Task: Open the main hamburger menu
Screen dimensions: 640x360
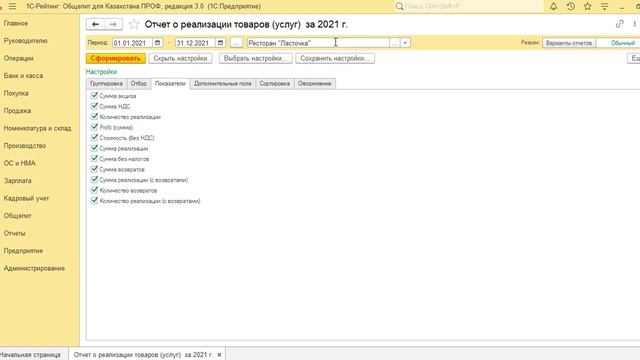Action: pos(12,6)
